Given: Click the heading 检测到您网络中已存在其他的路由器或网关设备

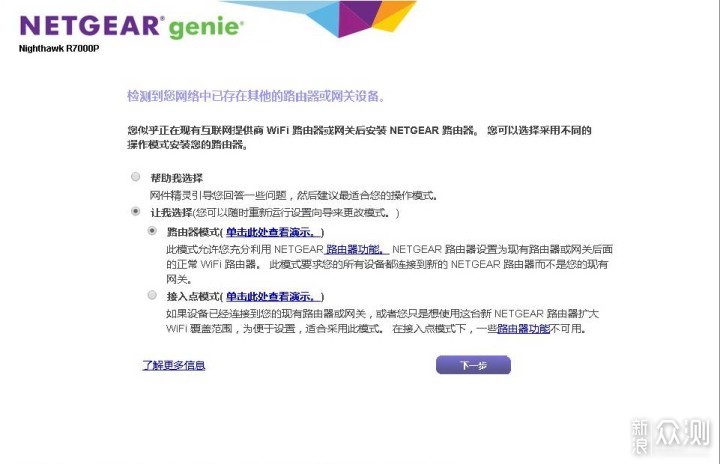Looking at the screenshot, I should 256,96.
